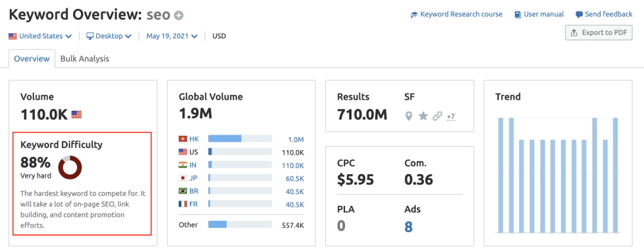Open the Send feedback link
644x252 pixels.
pyautogui.click(x=604, y=15)
